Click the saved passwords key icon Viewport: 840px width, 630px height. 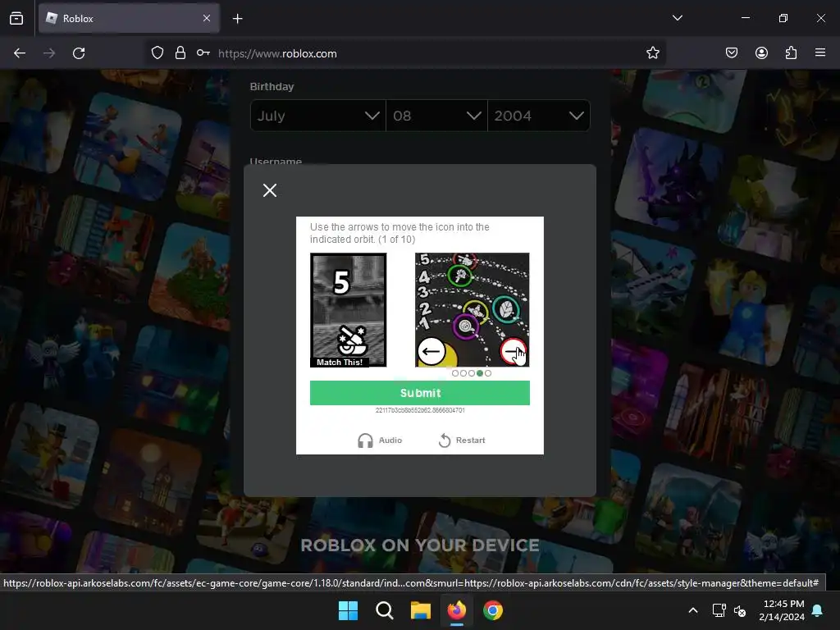tap(203, 53)
